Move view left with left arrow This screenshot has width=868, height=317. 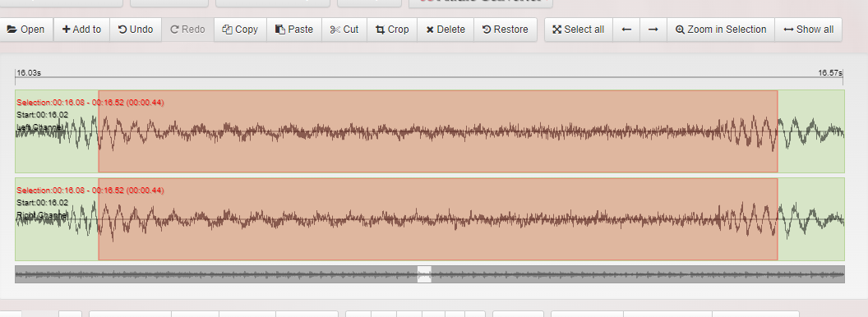point(626,30)
